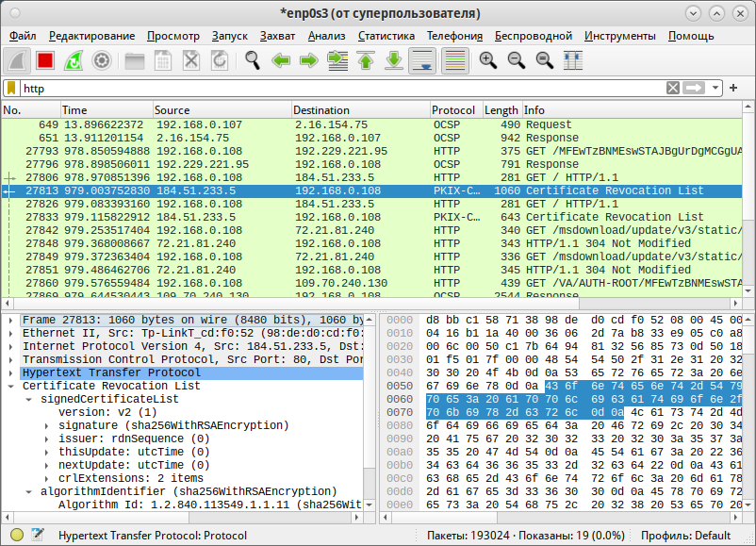Click the display filter field containing http
The height and width of the screenshot is (546, 756).
click(x=342, y=88)
